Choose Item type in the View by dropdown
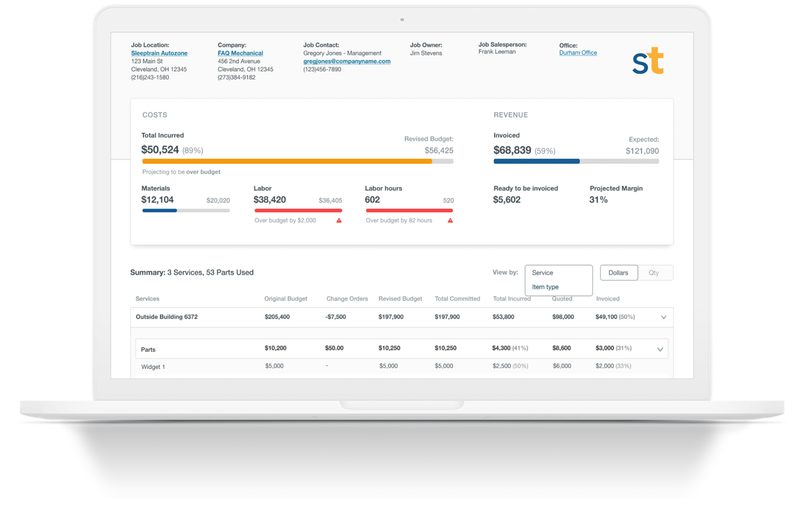The width and height of the screenshot is (807, 532). point(545,287)
